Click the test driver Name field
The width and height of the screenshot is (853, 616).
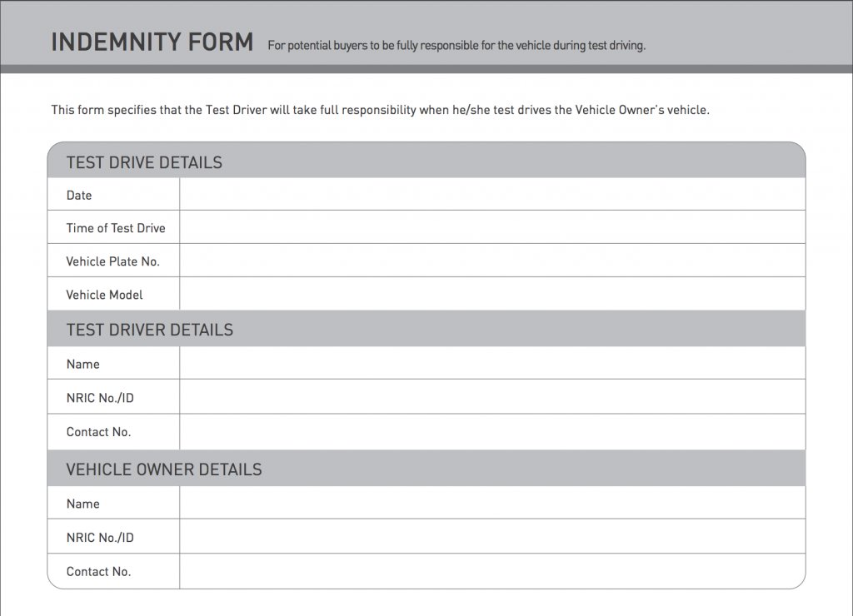tap(492, 363)
